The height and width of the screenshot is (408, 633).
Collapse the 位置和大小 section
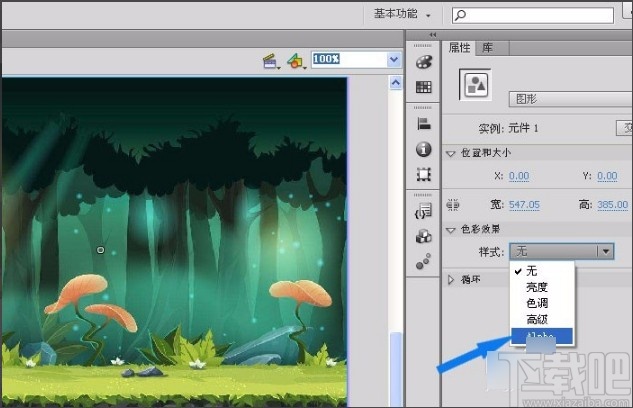click(451, 153)
